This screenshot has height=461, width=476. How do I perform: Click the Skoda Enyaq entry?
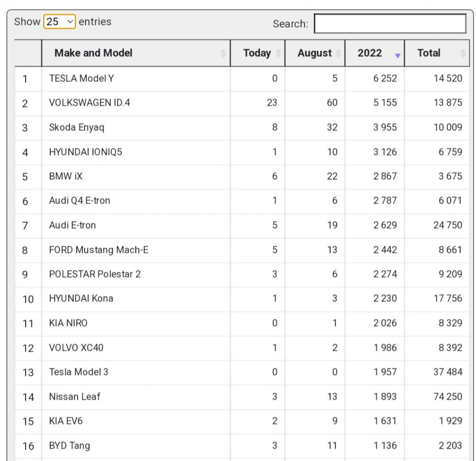click(x=77, y=127)
